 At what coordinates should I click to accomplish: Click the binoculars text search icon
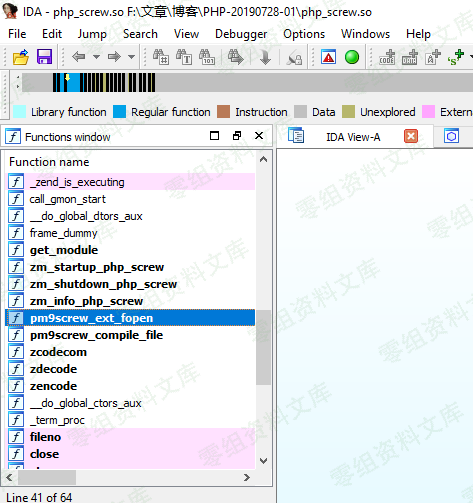(184, 57)
